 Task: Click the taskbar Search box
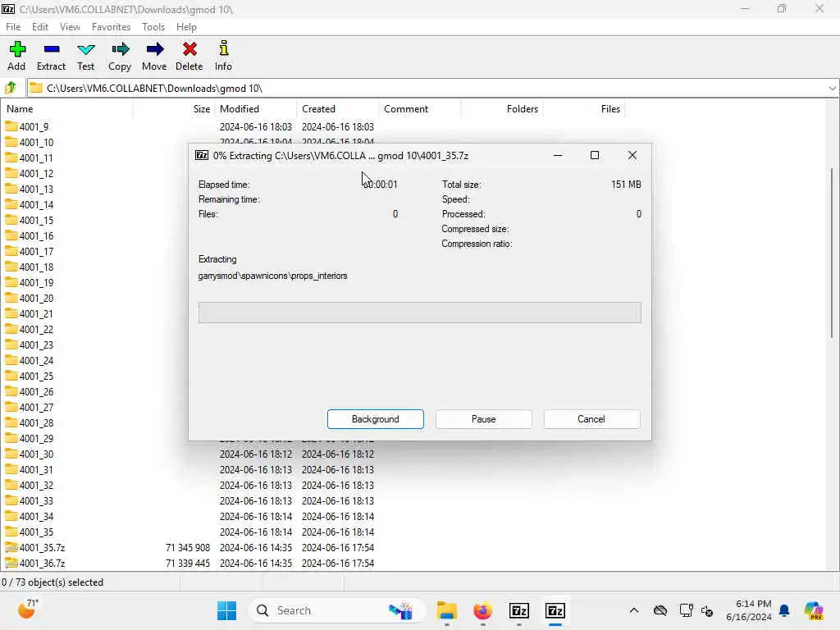click(x=336, y=610)
